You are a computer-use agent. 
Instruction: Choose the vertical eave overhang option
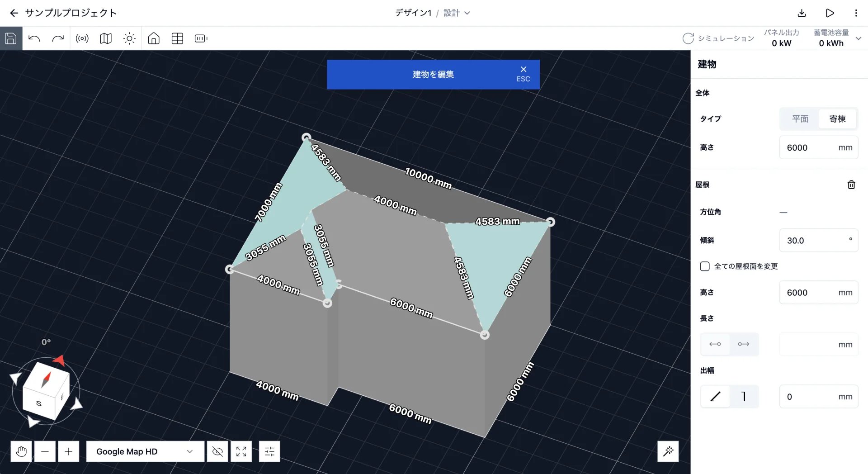744,397
